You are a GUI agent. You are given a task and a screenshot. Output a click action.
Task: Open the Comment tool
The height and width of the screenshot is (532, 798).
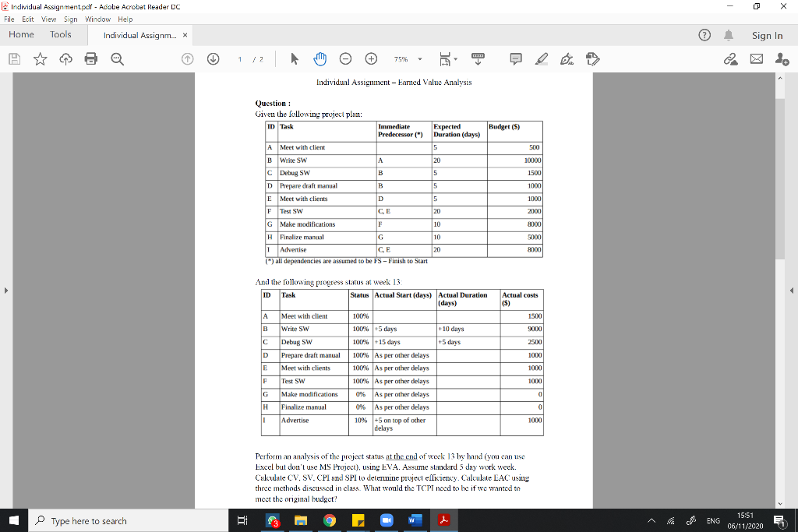[514, 58]
